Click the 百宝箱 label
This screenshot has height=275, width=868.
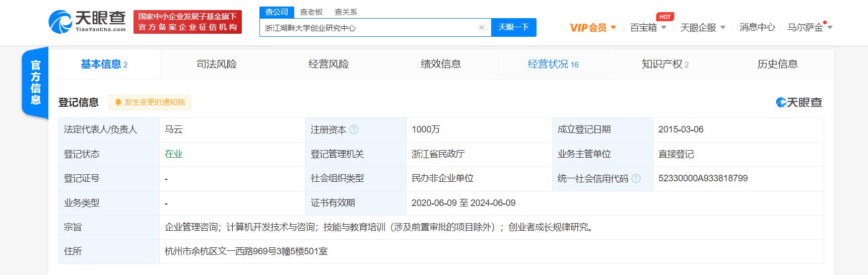coord(643,28)
